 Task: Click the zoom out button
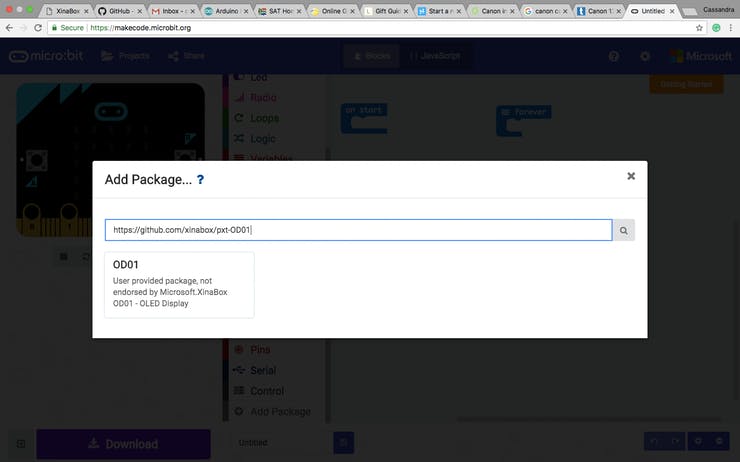coord(719,442)
